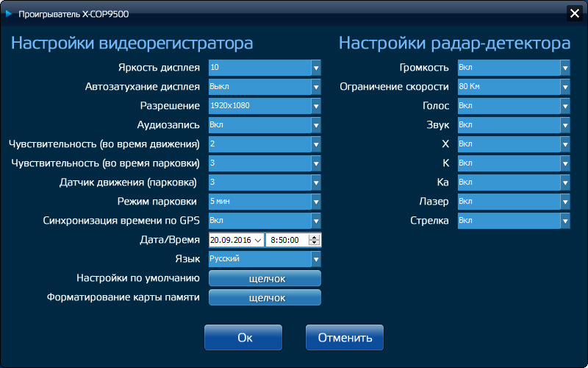Open Чувствительность (во время парковки) dropdown
The width and height of the screenshot is (588, 368).
click(265, 163)
